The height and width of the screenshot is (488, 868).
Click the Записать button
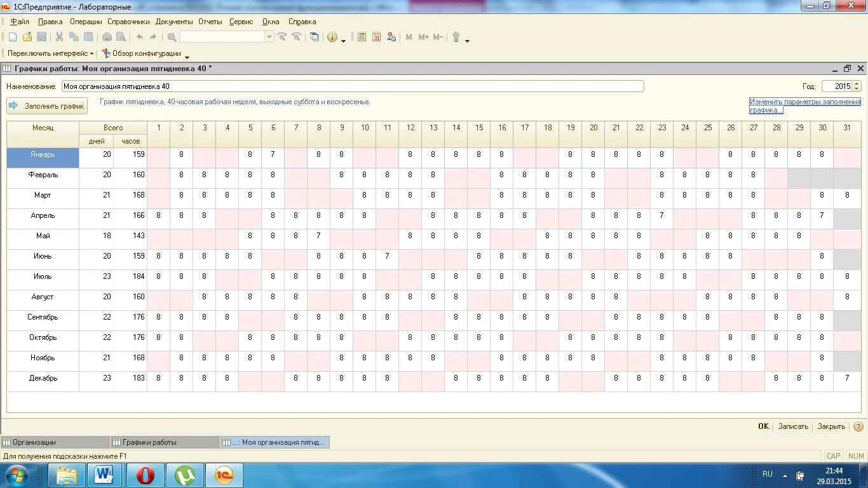tap(793, 426)
